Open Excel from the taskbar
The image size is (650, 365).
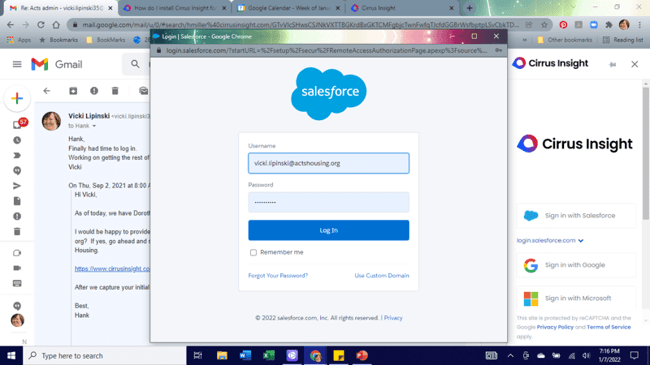pos(269,355)
